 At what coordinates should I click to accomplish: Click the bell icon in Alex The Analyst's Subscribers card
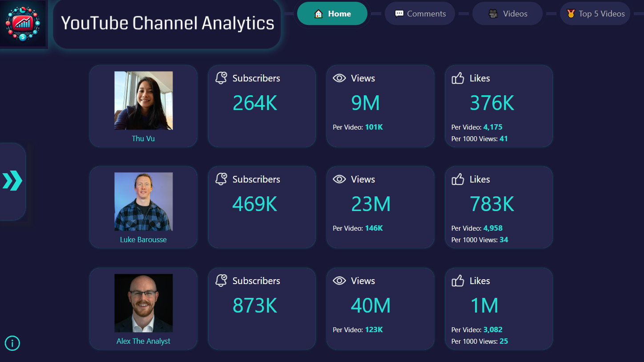click(x=221, y=281)
